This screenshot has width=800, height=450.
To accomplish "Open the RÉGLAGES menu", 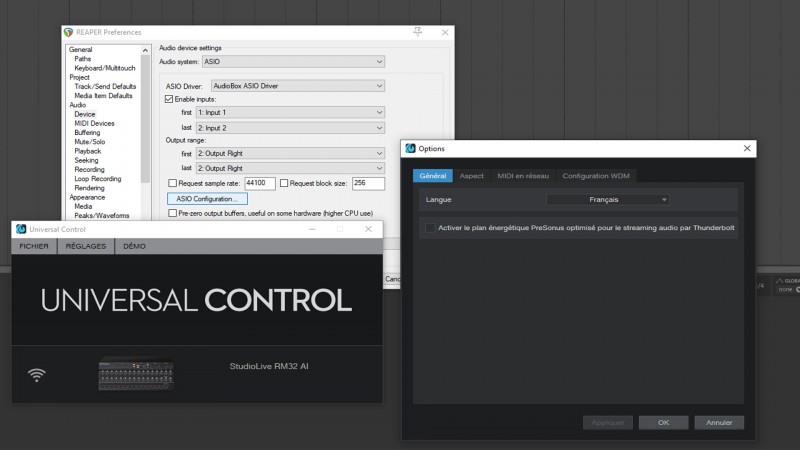I will (x=85, y=245).
